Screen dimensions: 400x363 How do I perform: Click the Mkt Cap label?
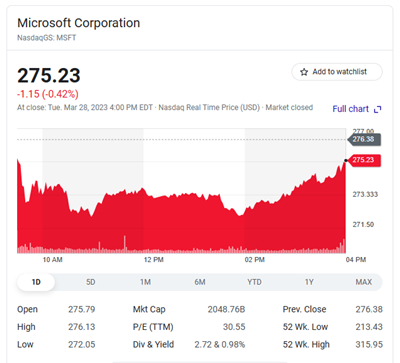click(149, 310)
